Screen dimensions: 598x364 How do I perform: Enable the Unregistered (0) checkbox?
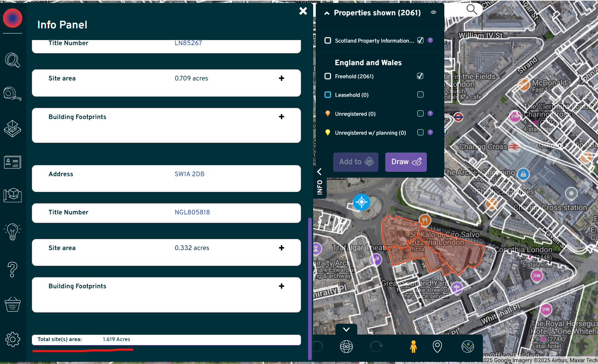point(420,114)
